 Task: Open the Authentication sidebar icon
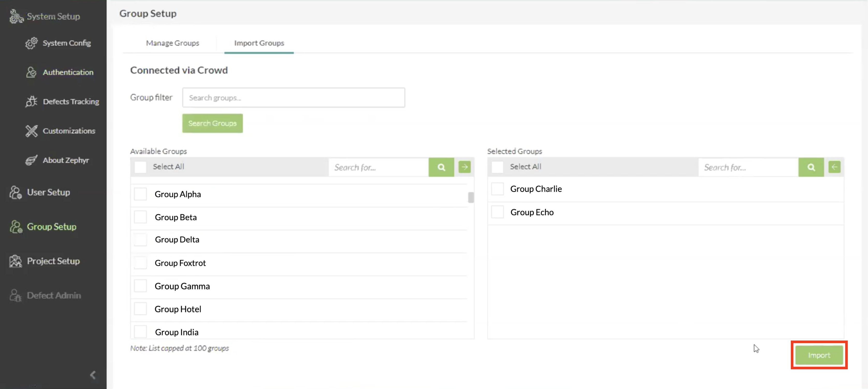coord(31,72)
